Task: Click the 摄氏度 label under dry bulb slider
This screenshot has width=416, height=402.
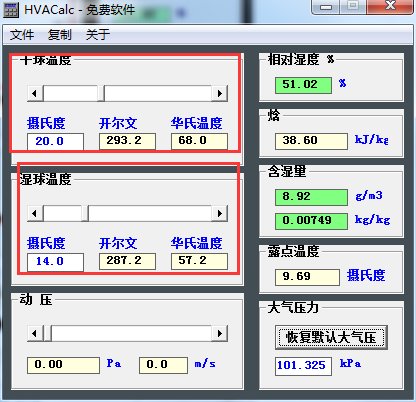Action: point(46,123)
